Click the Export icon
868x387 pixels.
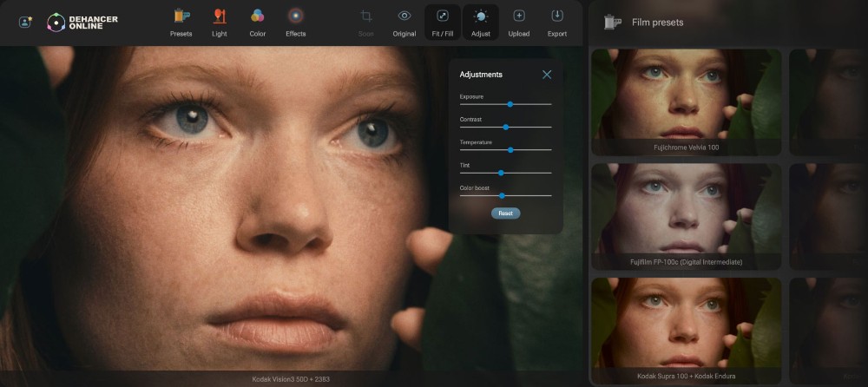click(556, 16)
